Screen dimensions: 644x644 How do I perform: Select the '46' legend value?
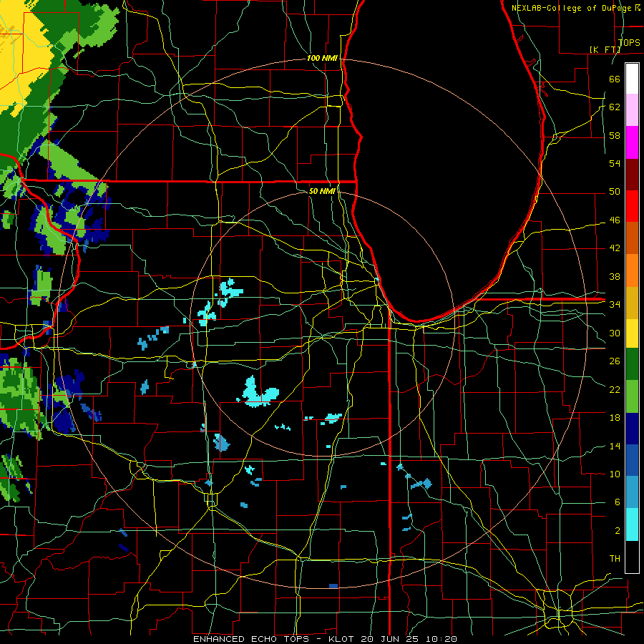pyautogui.click(x=615, y=220)
